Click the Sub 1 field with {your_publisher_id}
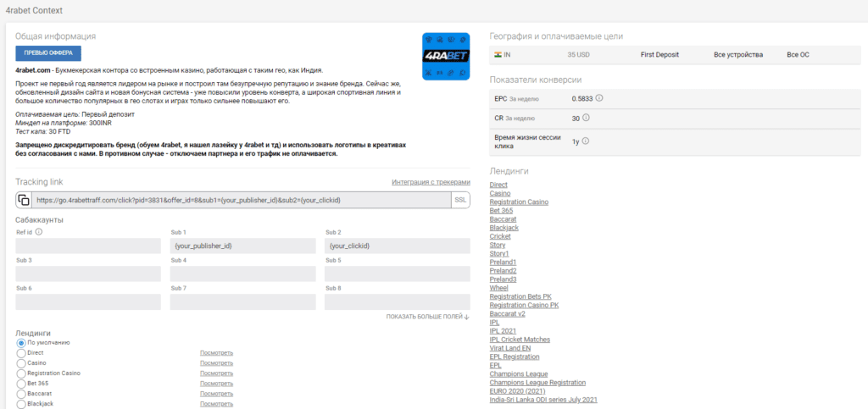Viewport: 868px width, 409px height. pyautogui.click(x=243, y=246)
